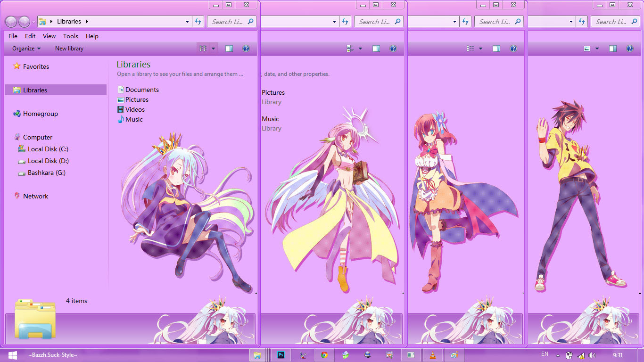
Task: Click the magnifier icon in front window's search box
Action: [251, 21]
